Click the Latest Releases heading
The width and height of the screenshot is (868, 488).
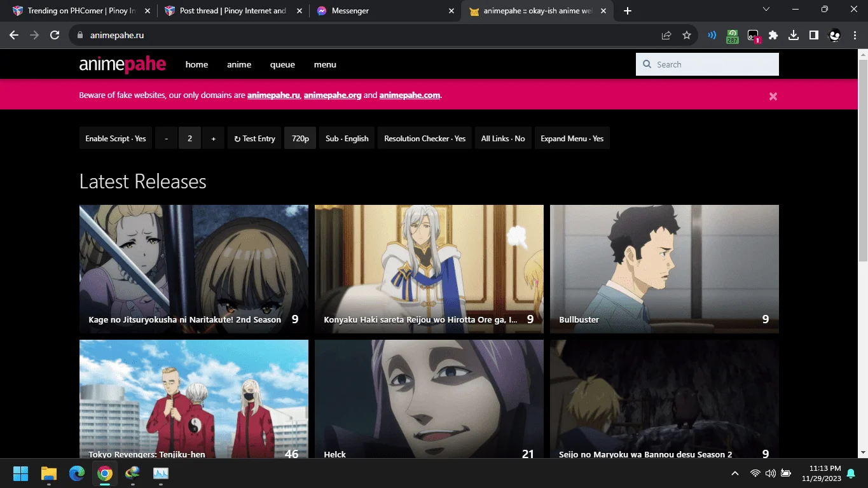(x=143, y=182)
